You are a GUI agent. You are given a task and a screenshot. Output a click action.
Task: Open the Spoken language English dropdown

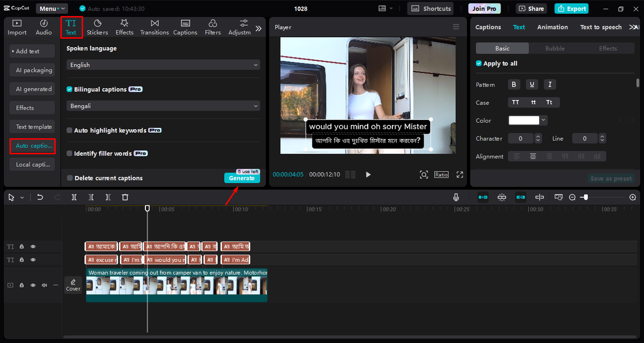click(x=164, y=65)
